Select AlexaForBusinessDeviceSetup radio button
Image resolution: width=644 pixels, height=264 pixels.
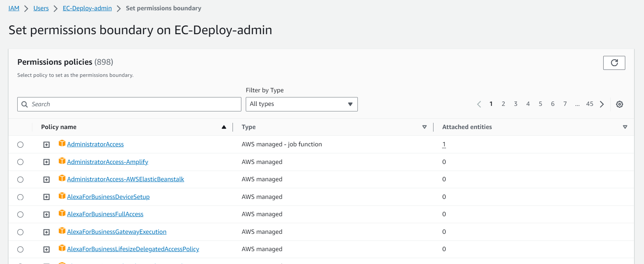21,197
